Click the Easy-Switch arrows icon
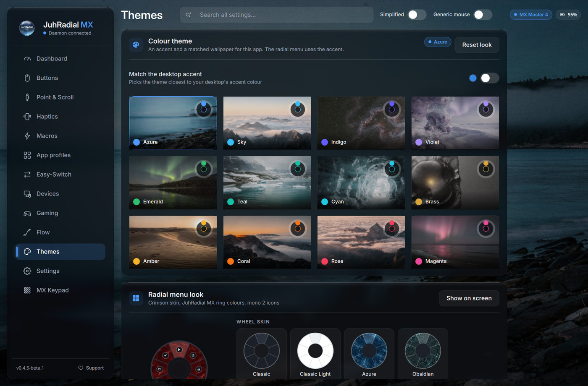The image size is (588, 386). point(27,175)
